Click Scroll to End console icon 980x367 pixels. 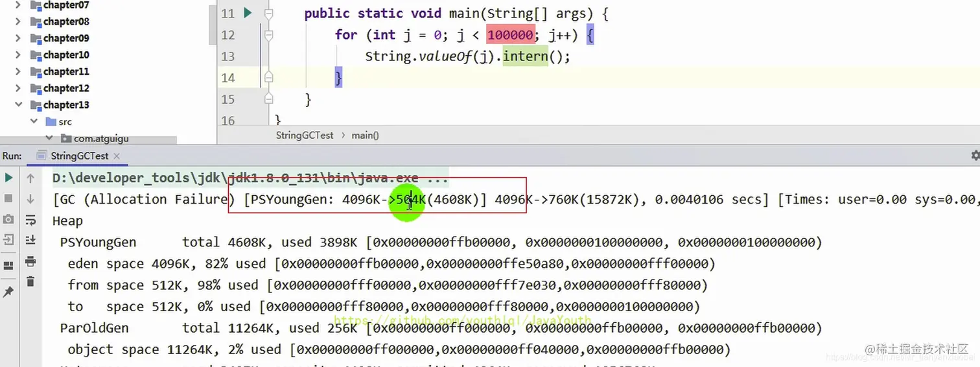tap(30, 241)
